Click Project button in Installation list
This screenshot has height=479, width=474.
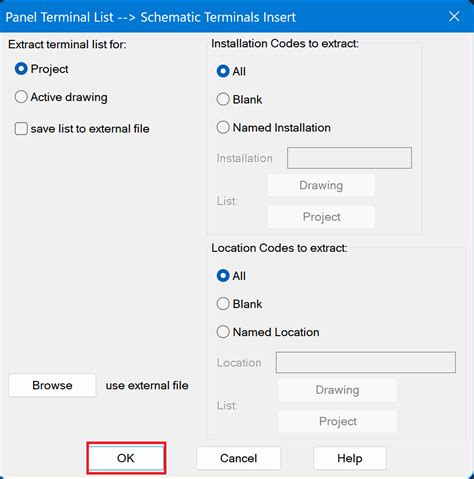(321, 217)
